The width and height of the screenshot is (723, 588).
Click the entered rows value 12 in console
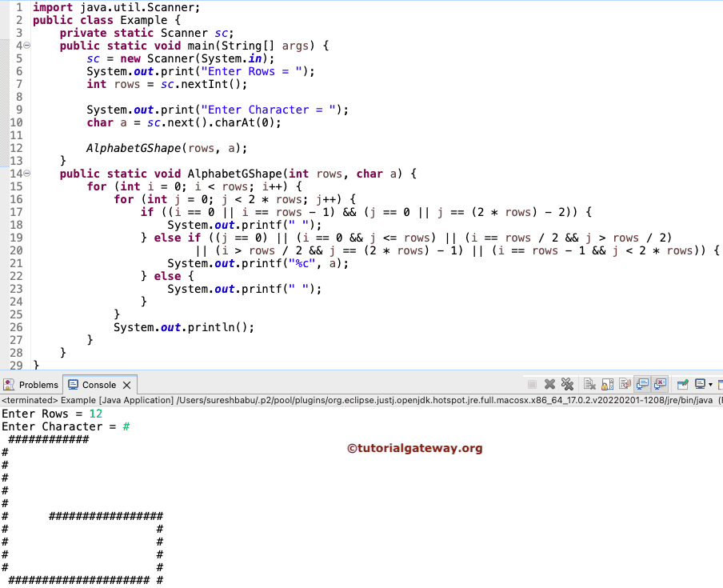point(95,414)
